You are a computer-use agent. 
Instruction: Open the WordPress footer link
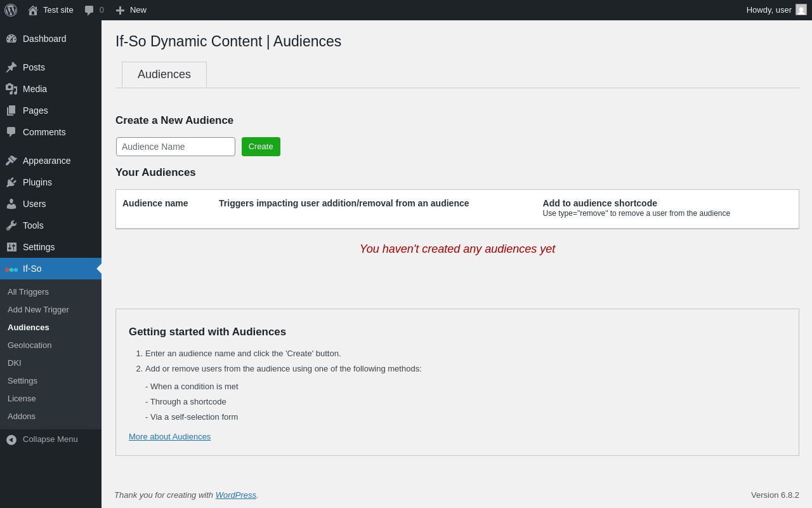click(x=236, y=495)
